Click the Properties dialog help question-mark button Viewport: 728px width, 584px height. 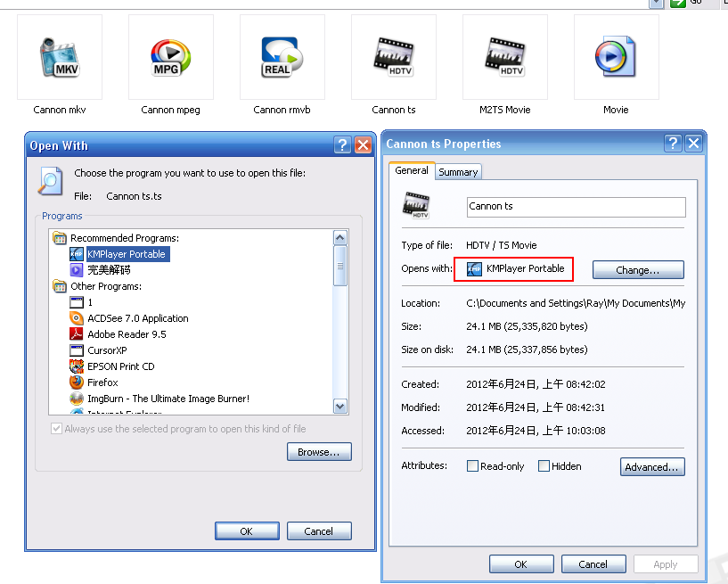674,143
